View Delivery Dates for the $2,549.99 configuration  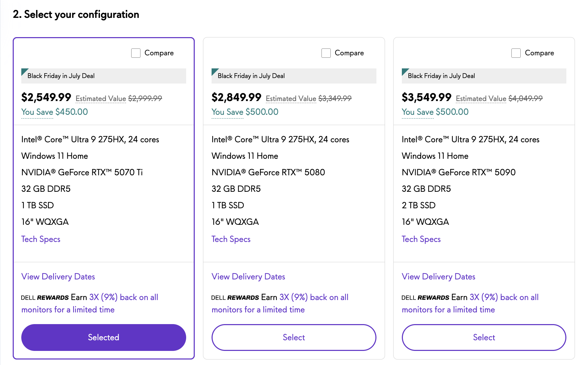click(x=58, y=277)
